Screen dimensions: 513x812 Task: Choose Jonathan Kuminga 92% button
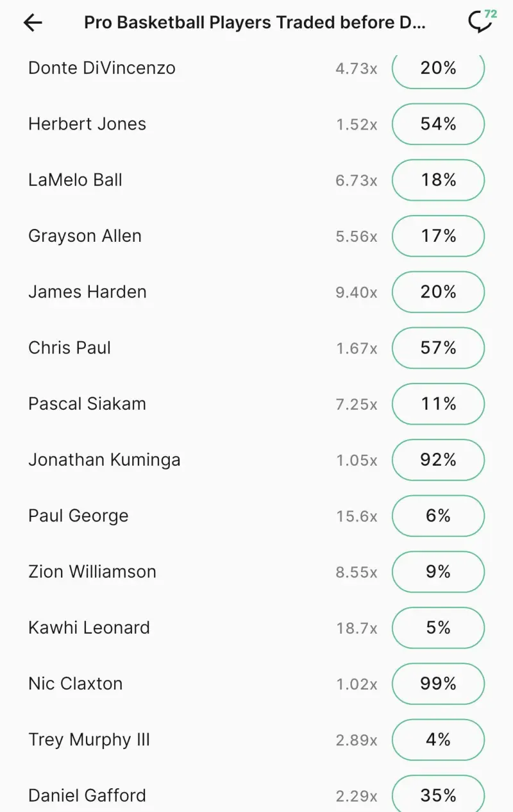[x=438, y=460]
